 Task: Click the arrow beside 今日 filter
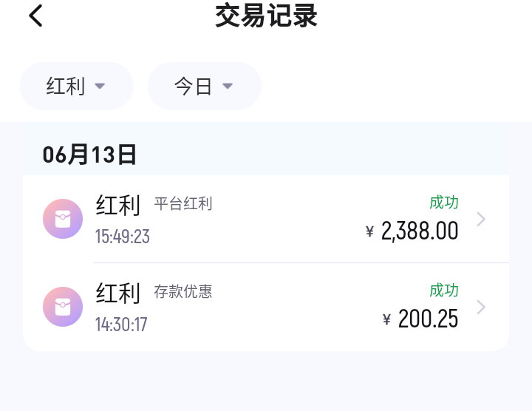coord(228,86)
